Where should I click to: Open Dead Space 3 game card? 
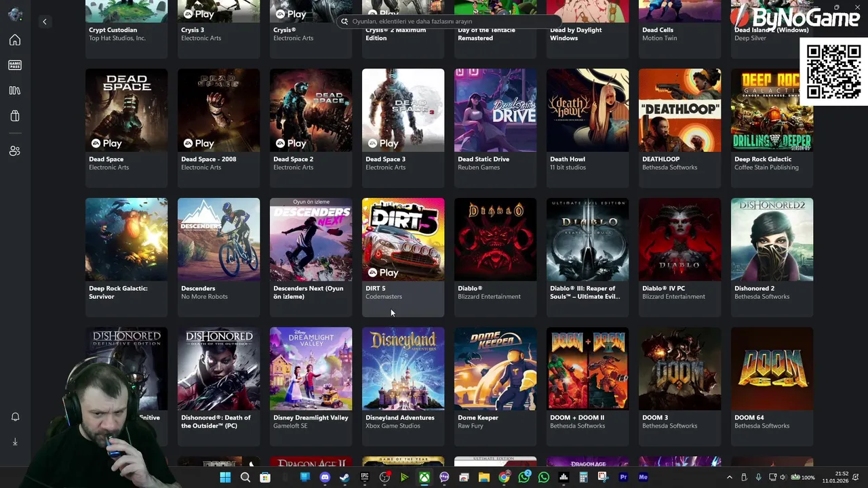coord(403,127)
